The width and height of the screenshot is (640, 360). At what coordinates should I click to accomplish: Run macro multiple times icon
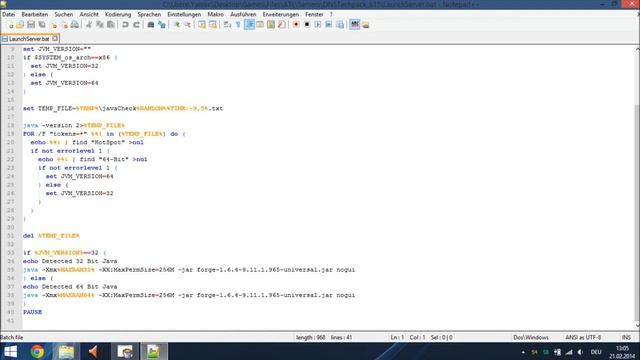(x=329, y=25)
